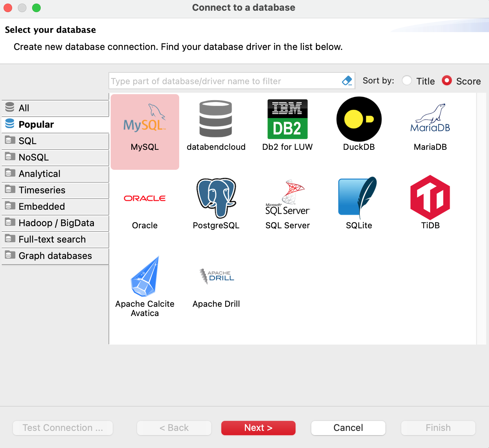Click the Next button
This screenshot has width=489, height=448.
click(258, 428)
